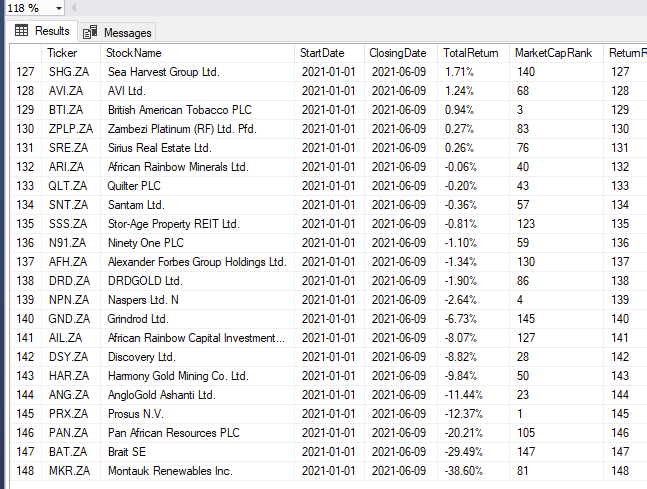Click cell Ninety One PLC
The height and width of the screenshot is (489, 647).
click(198, 243)
